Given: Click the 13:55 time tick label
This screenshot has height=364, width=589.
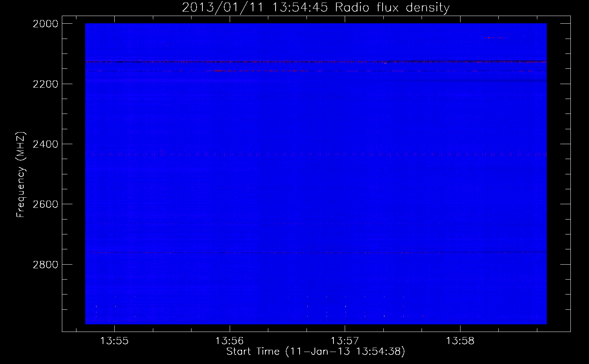Looking at the screenshot, I should tap(114, 341).
